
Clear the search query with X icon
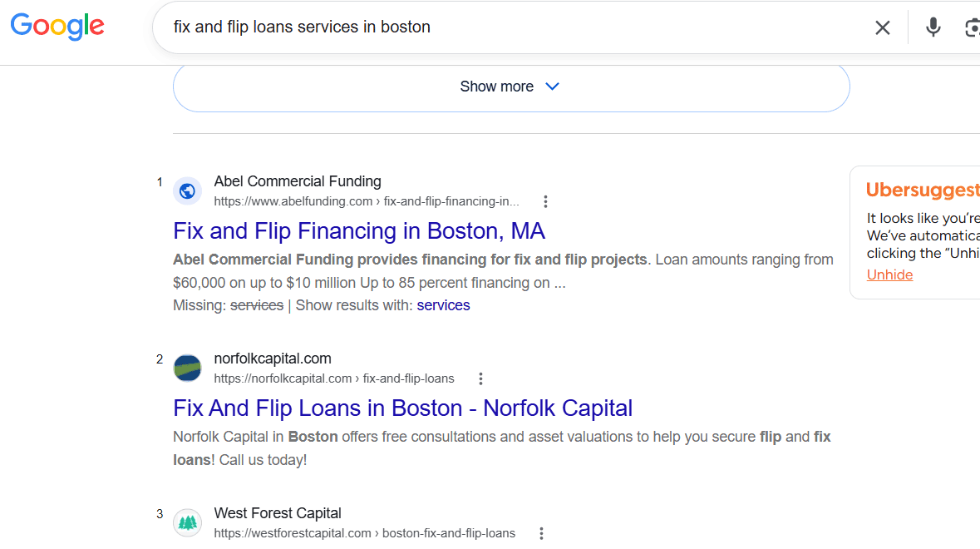(882, 27)
